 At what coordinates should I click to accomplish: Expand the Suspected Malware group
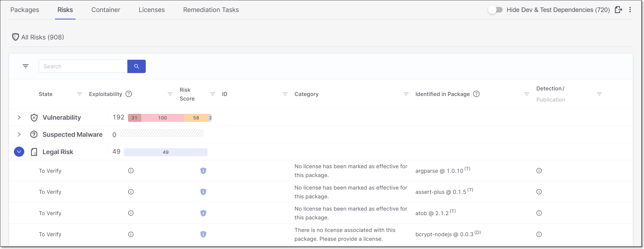(x=19, y=135)
